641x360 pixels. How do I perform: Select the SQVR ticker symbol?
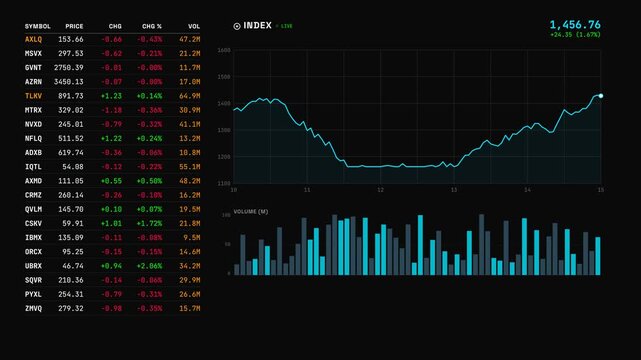click(33, 280)
